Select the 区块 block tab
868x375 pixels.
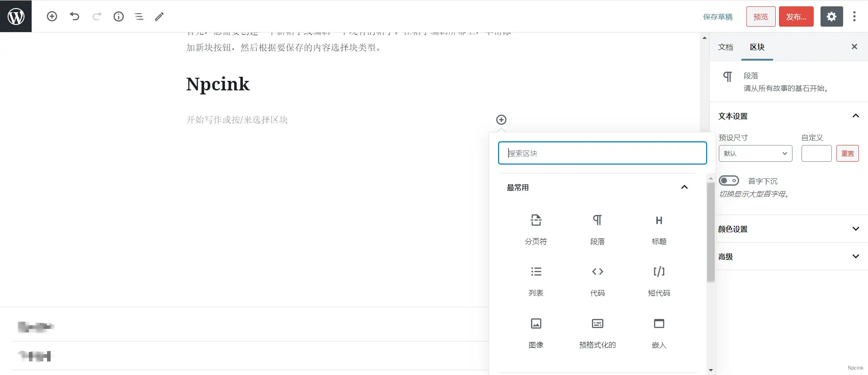click(x=757, y=47)
